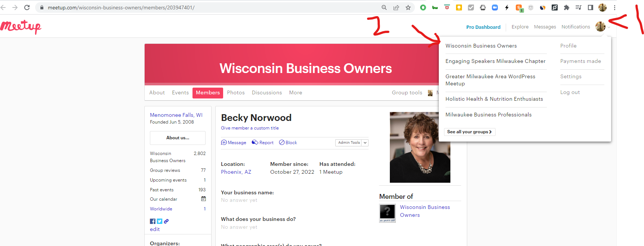Share this page via address bar icon
644x246 pixels.
tap(396, 7)
